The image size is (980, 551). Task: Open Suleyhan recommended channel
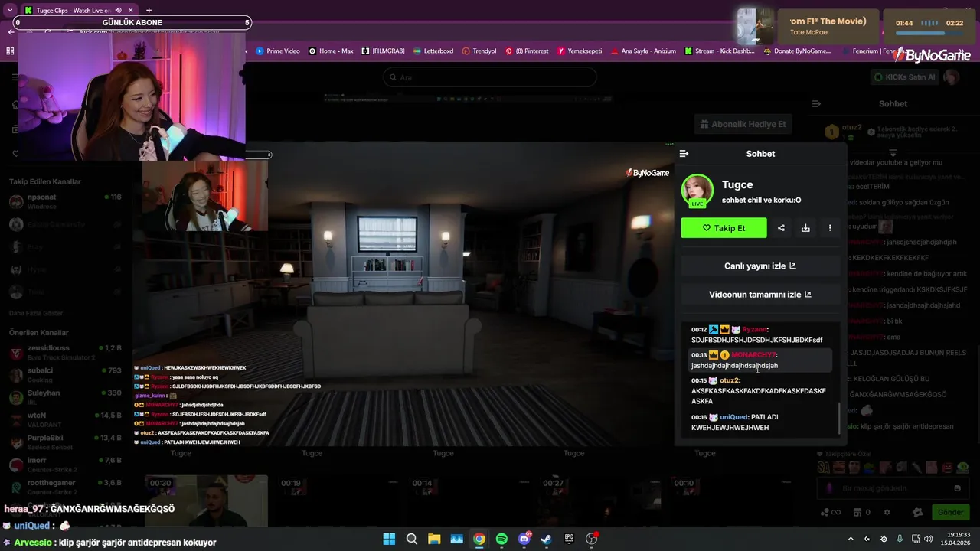click(x=65, y=397)
